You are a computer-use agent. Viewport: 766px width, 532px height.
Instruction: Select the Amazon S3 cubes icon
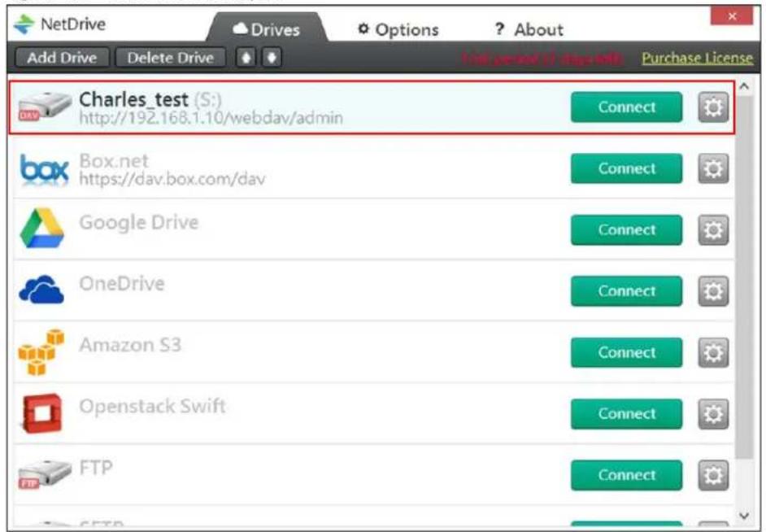tap(41, 351)
